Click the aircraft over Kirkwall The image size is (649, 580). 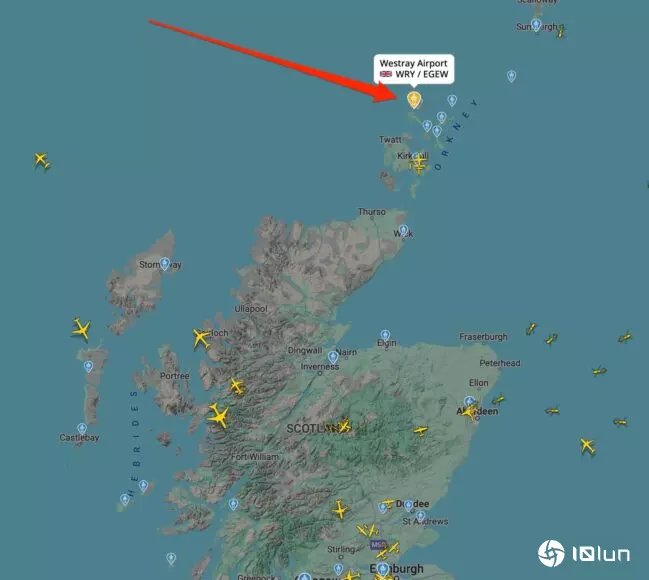[x=419, y=160]
